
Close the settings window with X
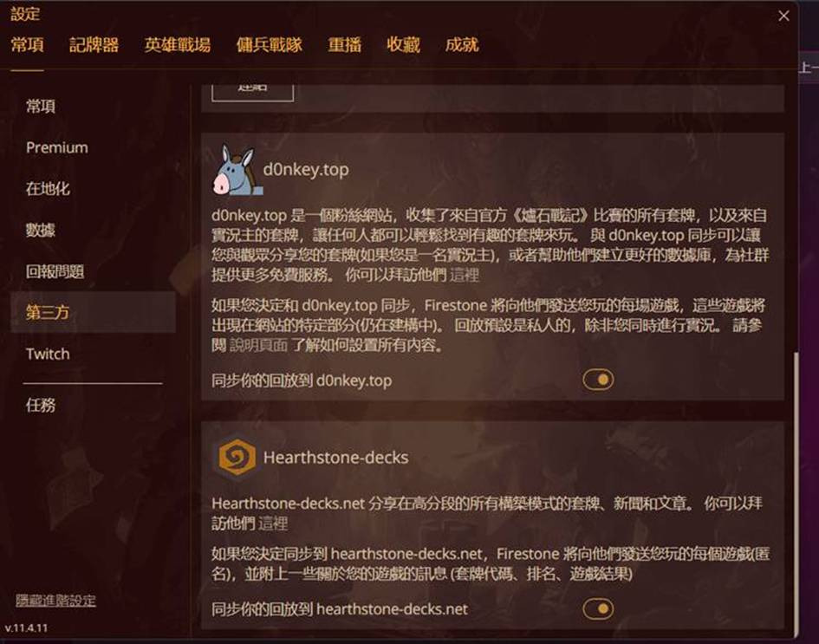(783, 16)
